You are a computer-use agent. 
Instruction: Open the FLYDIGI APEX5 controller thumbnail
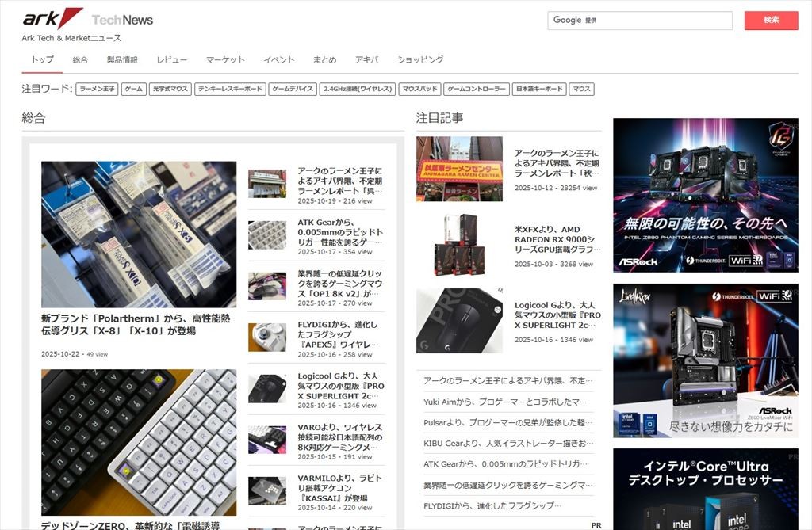coord(267,337)
